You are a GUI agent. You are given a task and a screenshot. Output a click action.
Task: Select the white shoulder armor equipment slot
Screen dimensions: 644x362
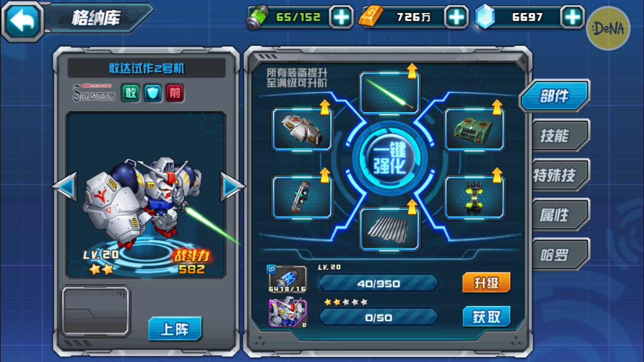302,129
